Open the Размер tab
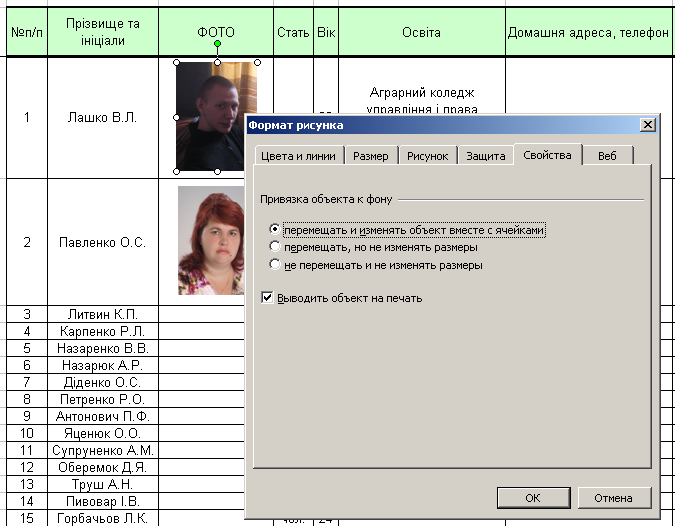 [371, 156]
